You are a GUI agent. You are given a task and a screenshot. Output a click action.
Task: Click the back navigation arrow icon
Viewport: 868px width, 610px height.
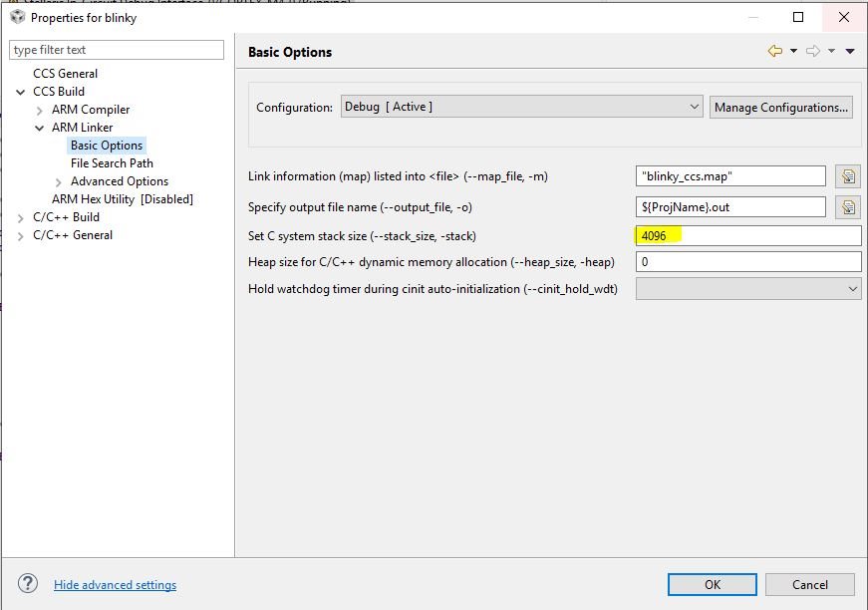coord(774,51)
